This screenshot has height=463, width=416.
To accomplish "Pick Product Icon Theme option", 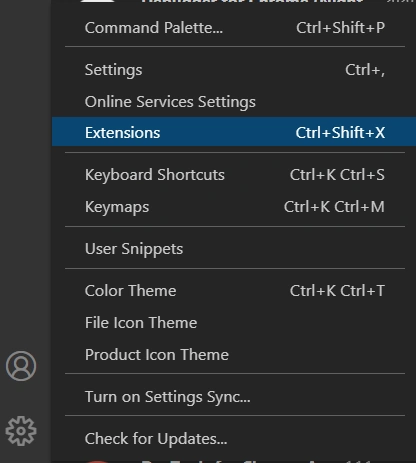I will click(x=235, y=355).
